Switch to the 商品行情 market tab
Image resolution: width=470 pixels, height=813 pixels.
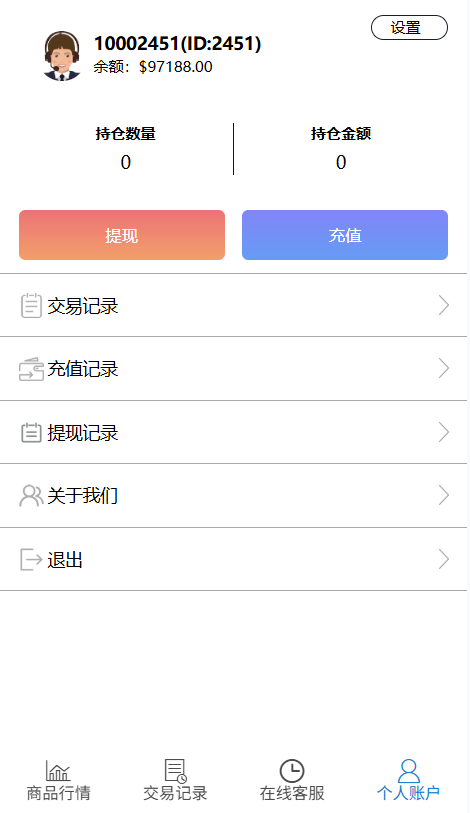[59, 781]
